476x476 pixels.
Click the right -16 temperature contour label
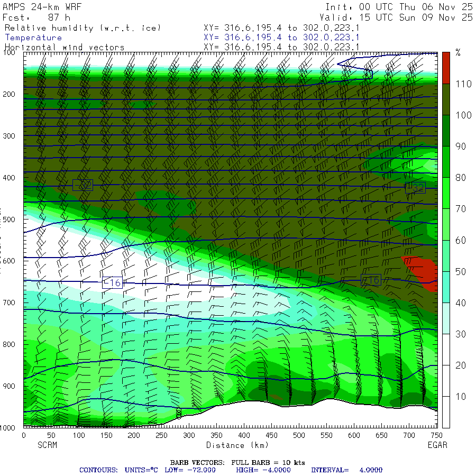(371, 280)
